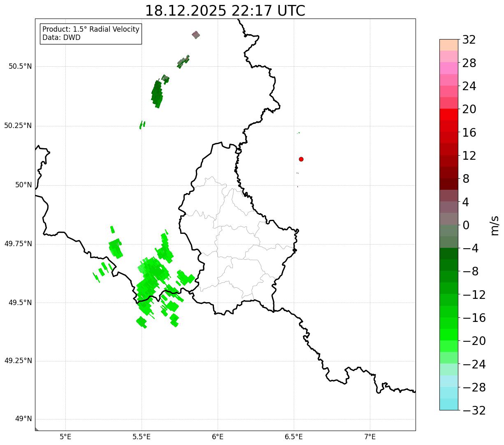Click the peach swatch at top of colorbar
This screenshot has height=445, width=504.
tap(449, 45)
